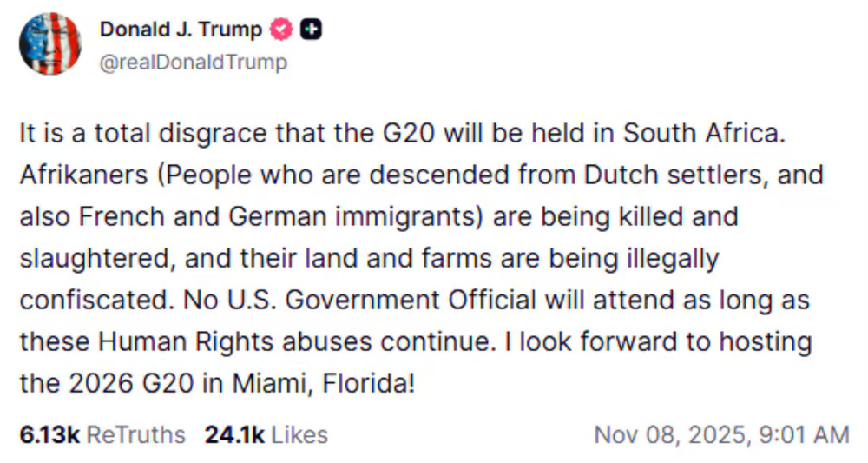Click the red verified checkmark badge
868x463 pixels.
[x=280, y=30]
